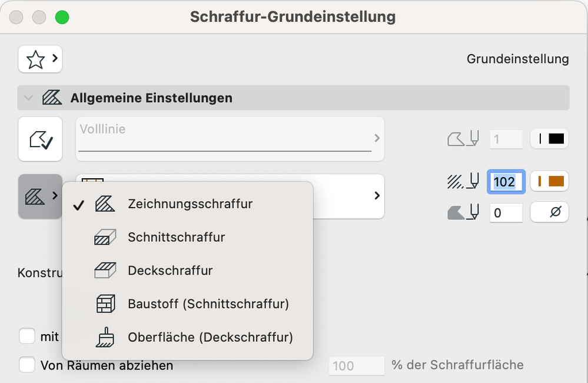This screenshot has height=383, width=588.
Task: Click the background fill pen icon
Action: [x=463, y=212]
